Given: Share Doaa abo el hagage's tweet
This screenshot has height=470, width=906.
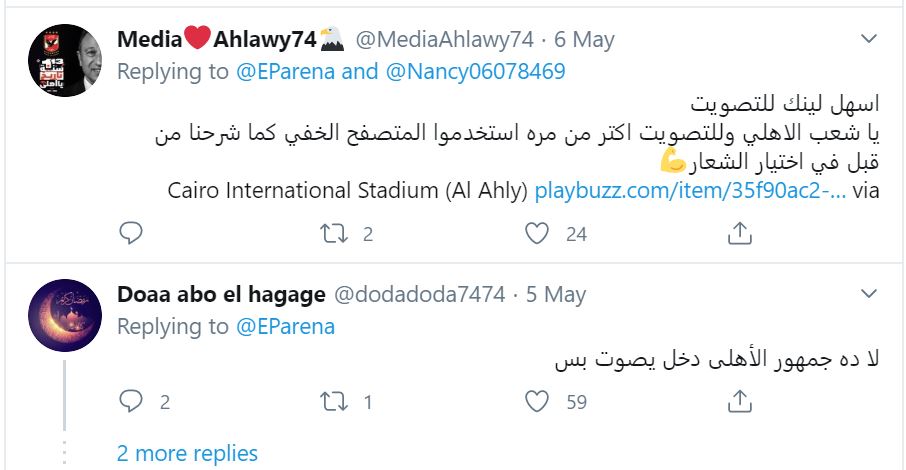Looking at the screenshot, I should pyautogui.click(x=739, y=402).
